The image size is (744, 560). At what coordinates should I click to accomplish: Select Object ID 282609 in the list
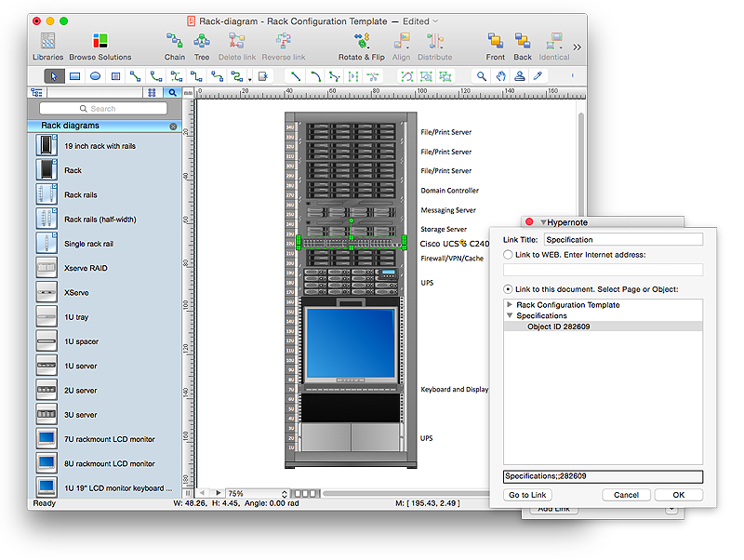[x=558, y=327]
